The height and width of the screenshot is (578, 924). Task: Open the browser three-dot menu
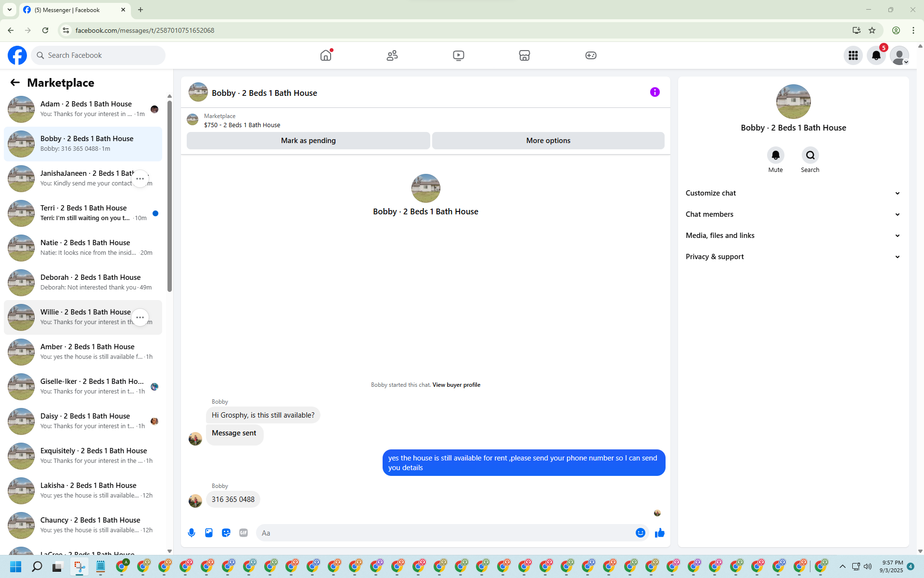913,30
